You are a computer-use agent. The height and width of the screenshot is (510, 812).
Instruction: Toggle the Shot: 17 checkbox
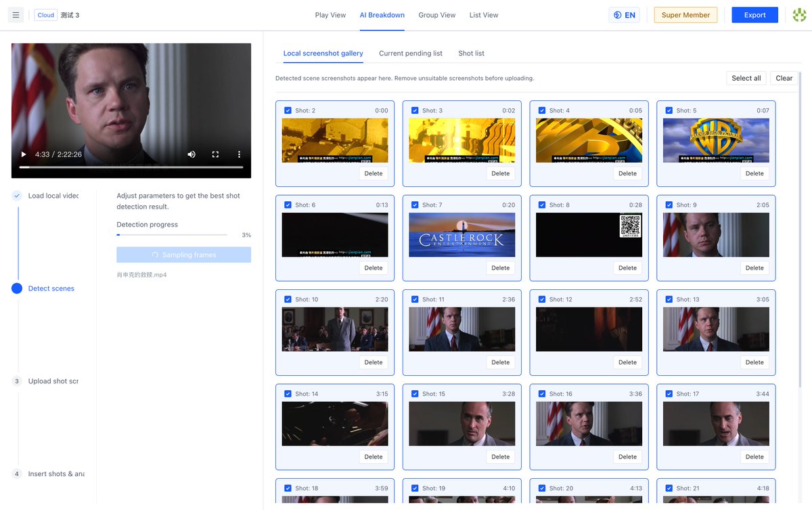[669, 394]
